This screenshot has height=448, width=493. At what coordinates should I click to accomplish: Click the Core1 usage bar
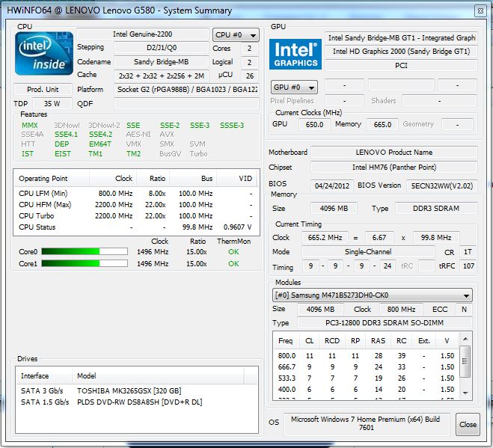tap(85, 263)
